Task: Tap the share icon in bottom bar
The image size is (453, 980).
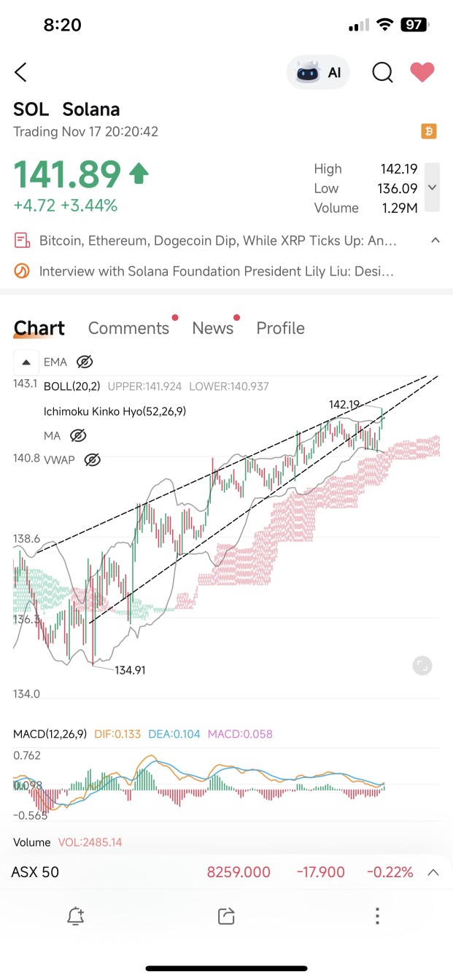Action: click(226, 916)
